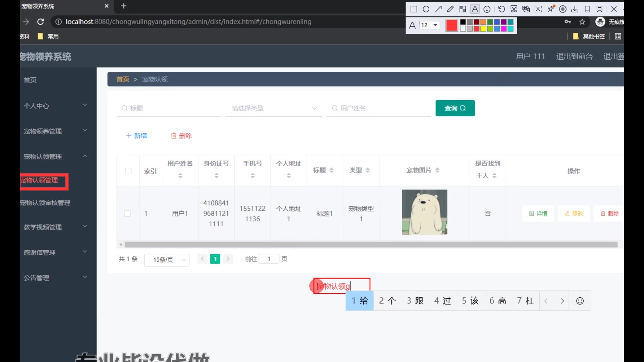Tick the checkbox for row 用户1

(127, 214)
